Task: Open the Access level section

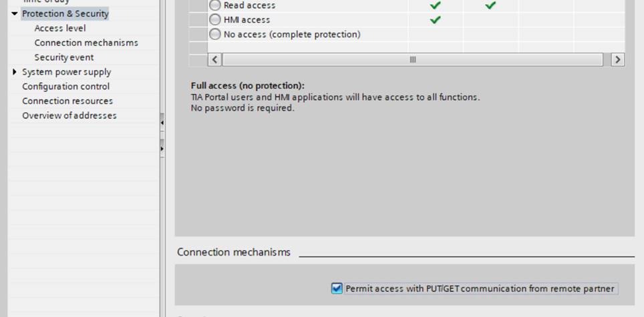Action: click(60, 28)
